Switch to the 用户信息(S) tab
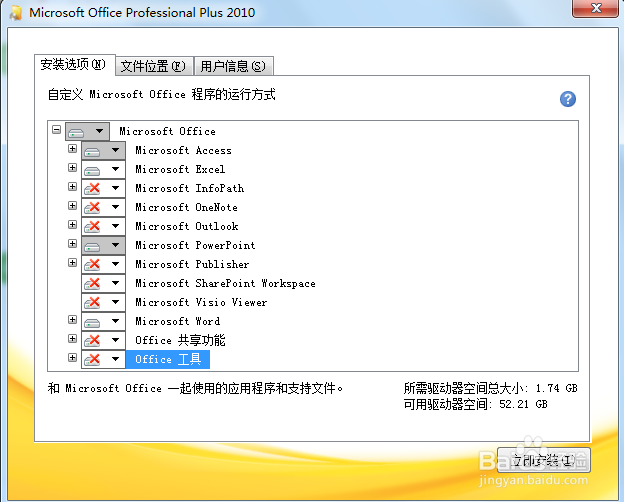This screenshot has width=624, height=502. pos(234,66)
